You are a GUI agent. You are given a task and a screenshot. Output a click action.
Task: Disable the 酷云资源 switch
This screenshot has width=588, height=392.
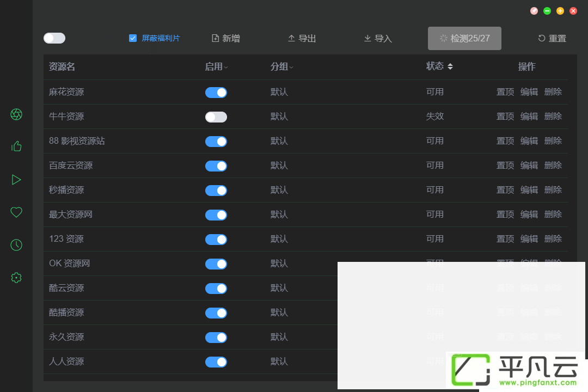tap(216, 289)
